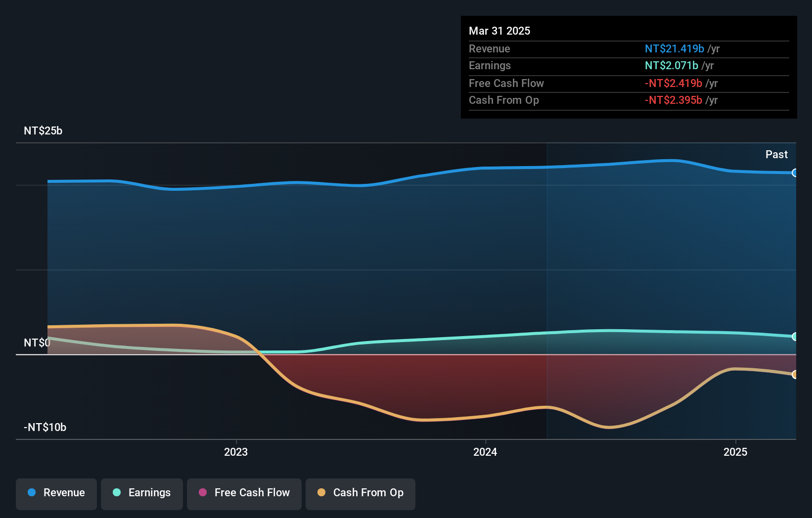Click the Revenue row label in tooltip
The height and width of the screenshot is (518, 812).
[x=490, y=48]
